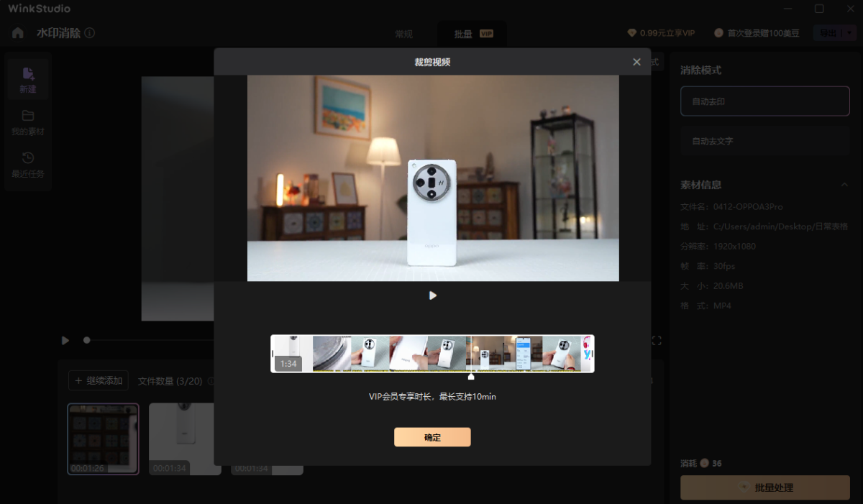863x504 pixels.
Task: Select the 自动去文字 removal mode
Action: point(764,141)
